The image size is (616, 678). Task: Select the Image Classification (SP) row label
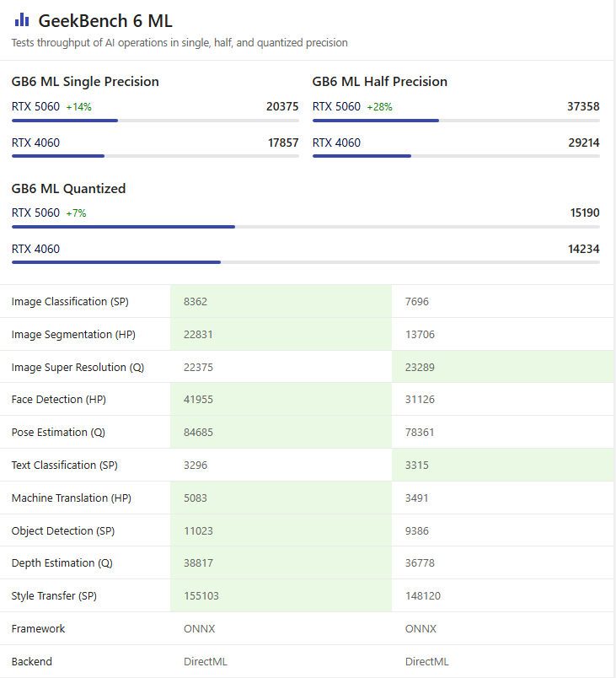pyautogui.click(x=70, y=302)
